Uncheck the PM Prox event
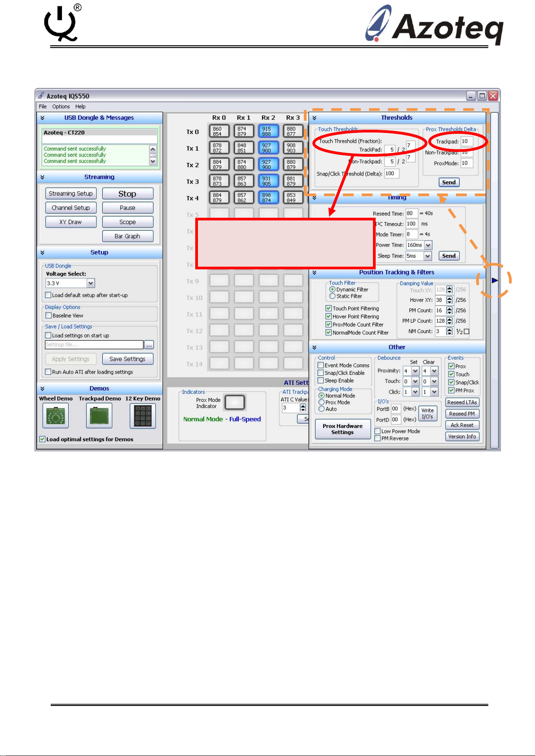Image resolution: width=535 pixels, height=756 pixels. (452, 391)
